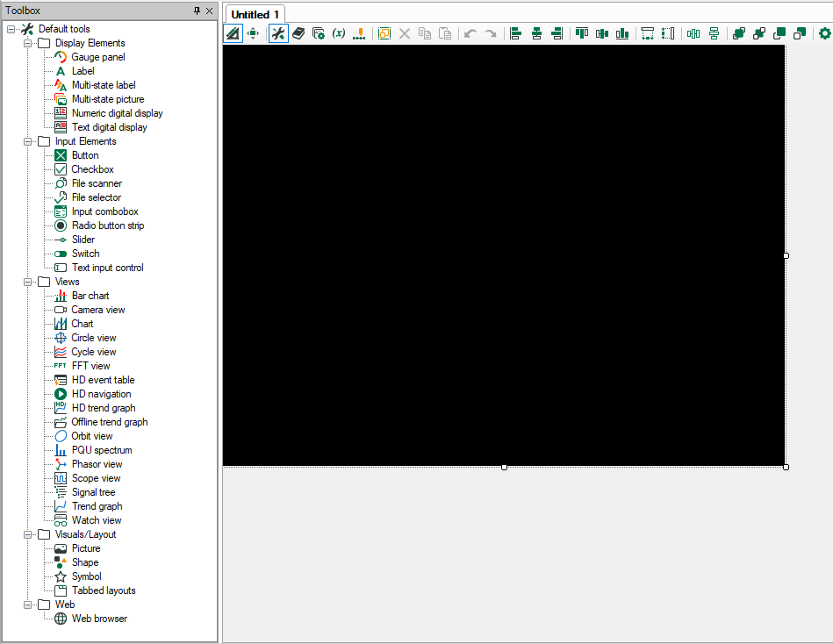Open settings via green gear icon
833x644 pixels.
[824, 33]
